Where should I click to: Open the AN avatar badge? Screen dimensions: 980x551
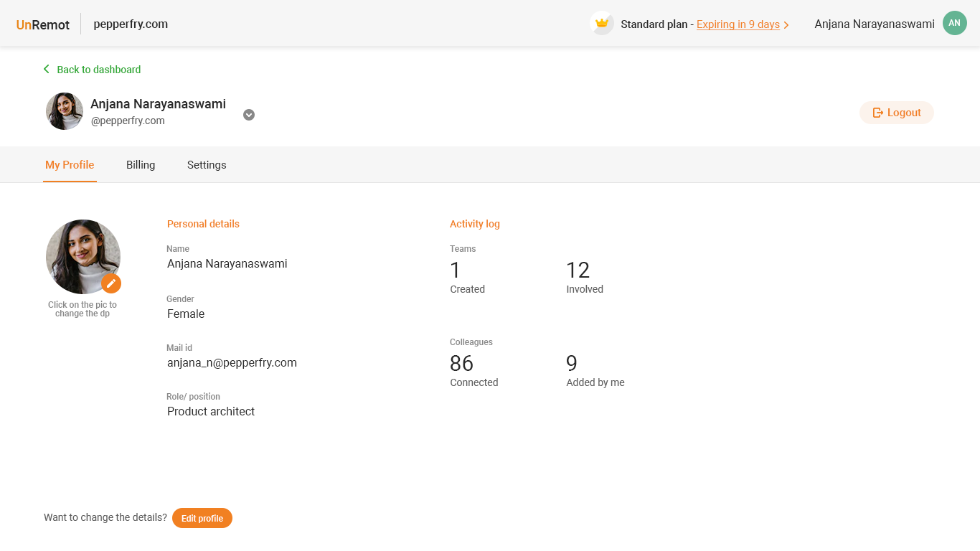(x=954, y=23)
